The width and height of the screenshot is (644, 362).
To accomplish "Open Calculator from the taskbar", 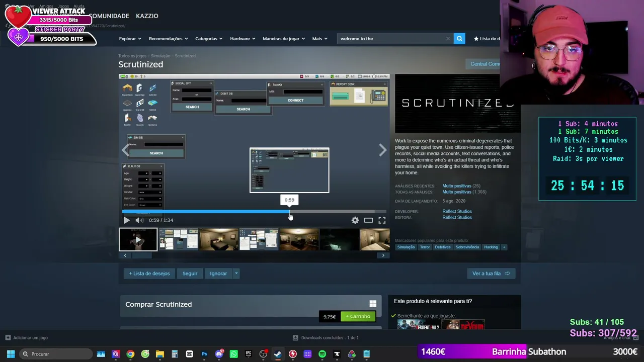I will coord(175,354).
